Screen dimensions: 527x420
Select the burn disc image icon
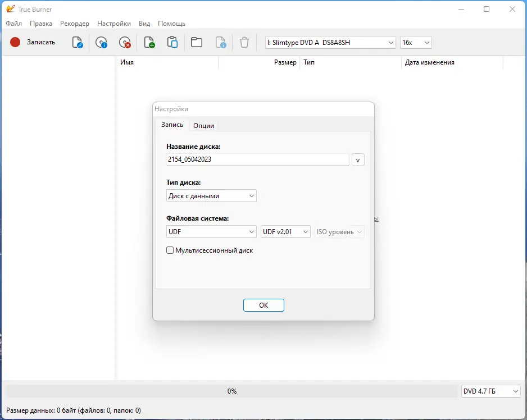pos(78,42)
